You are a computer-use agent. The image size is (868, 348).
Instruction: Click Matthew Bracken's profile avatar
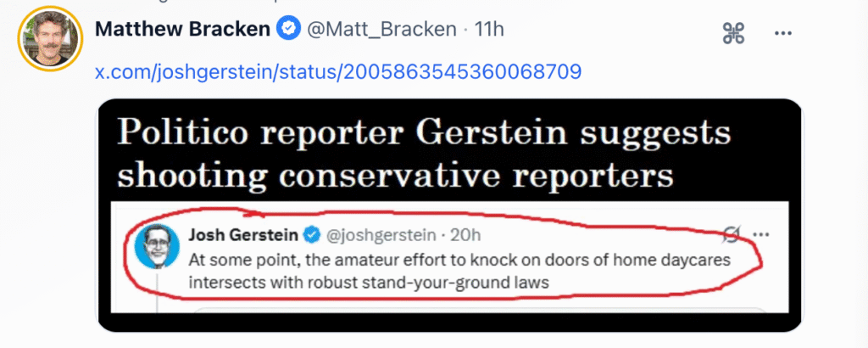49,39
